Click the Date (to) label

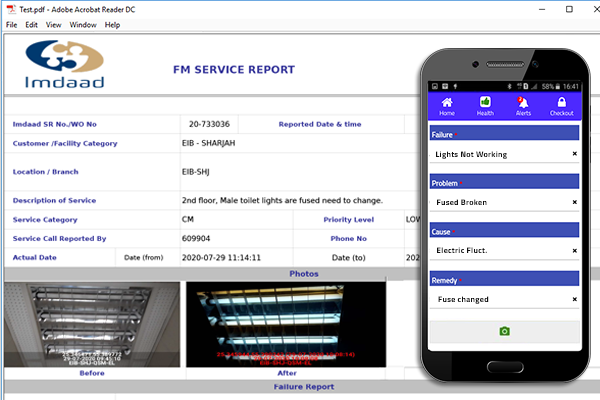point(349,258)
